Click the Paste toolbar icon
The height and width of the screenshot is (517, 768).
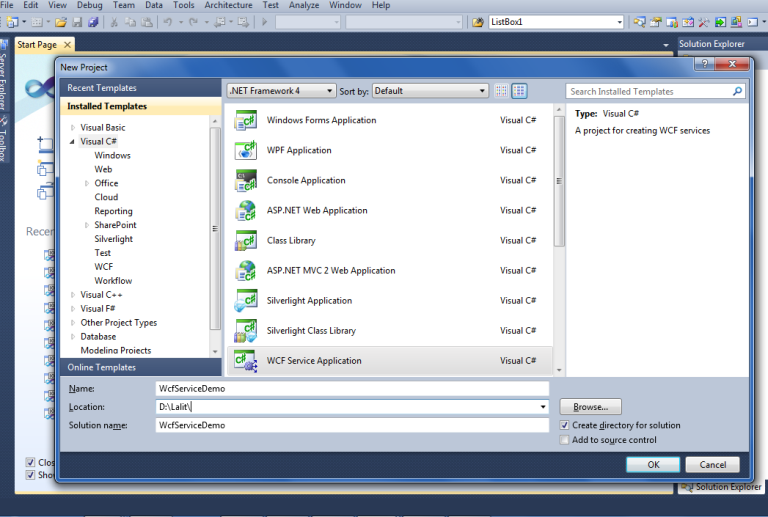pyautogui.click(x=146, y=22)
